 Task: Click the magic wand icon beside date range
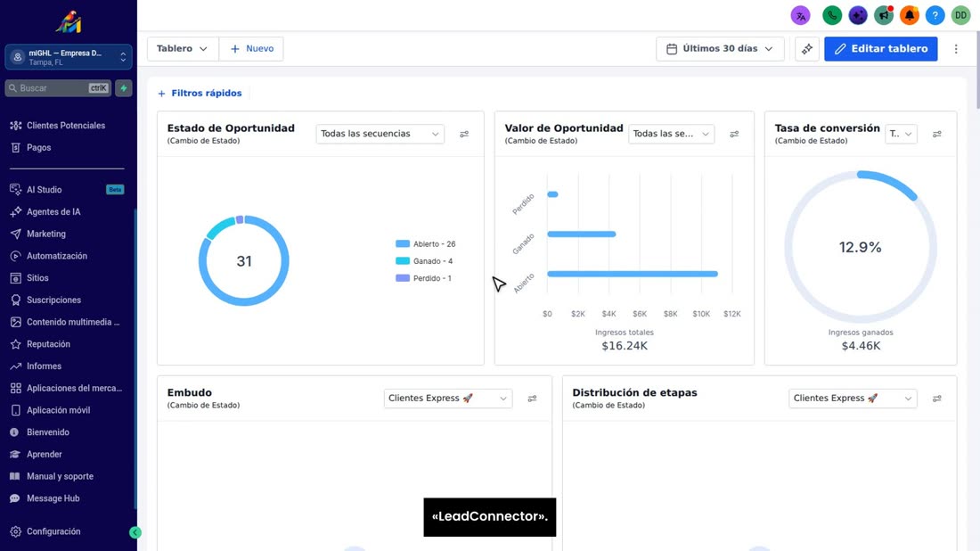[x=807, y=49]
